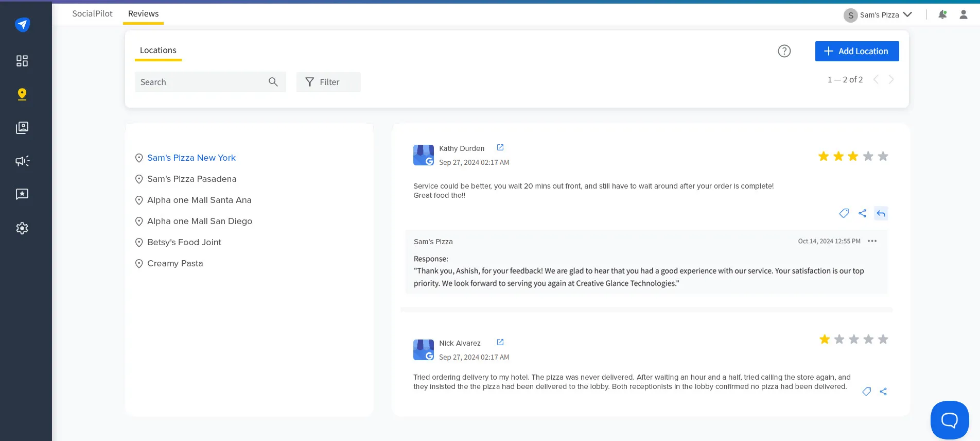Open the dashboard grid icon in sidebar
This screenshot has width=980, height=441.
pyautogui.click(x=22, y=61)
